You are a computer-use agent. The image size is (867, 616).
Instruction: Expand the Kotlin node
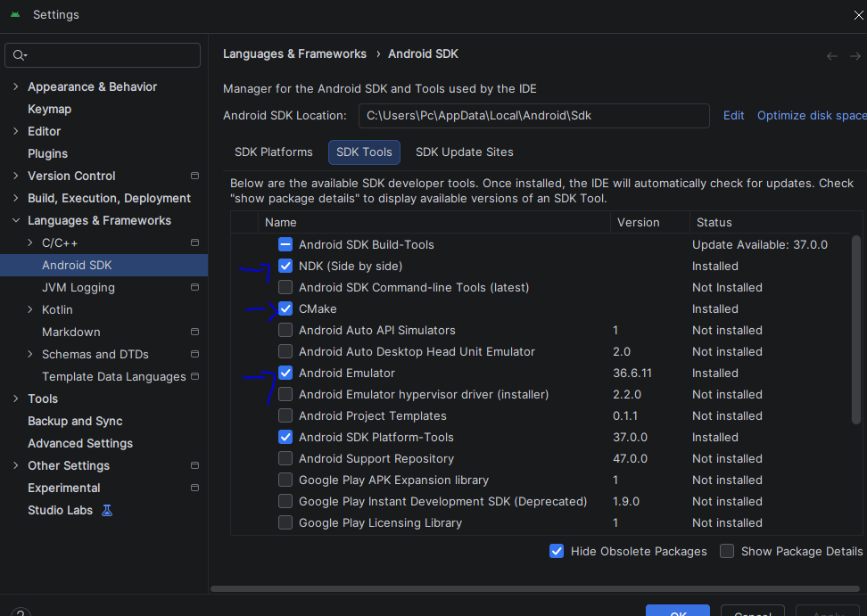pyautogui.click(x=29, y=309)
